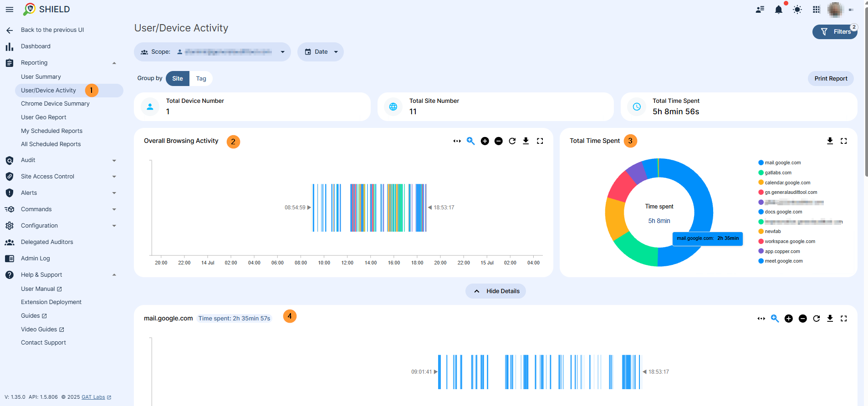Toggle newtab legend entry

[x=770, y=232]
